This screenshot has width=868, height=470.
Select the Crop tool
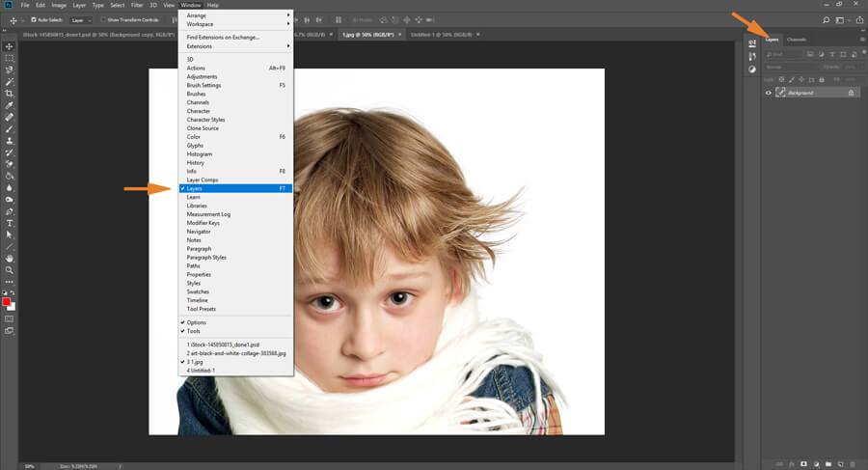[x=10, y=94]
